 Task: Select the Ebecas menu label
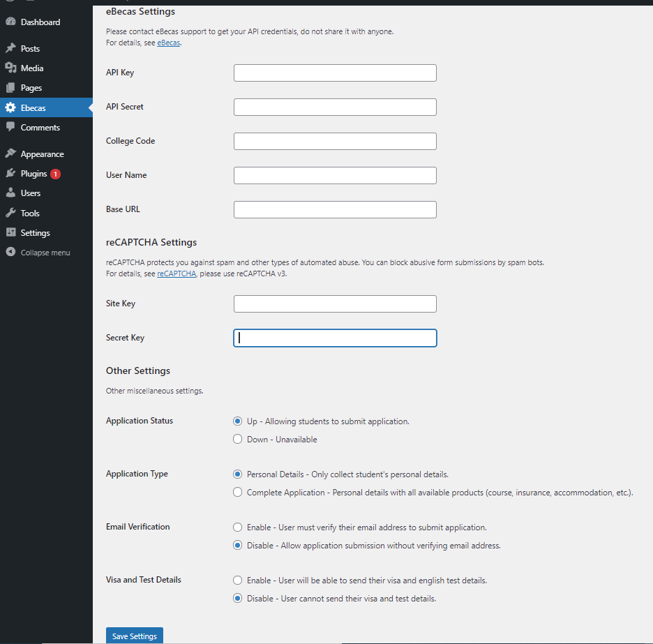(33, 108)
